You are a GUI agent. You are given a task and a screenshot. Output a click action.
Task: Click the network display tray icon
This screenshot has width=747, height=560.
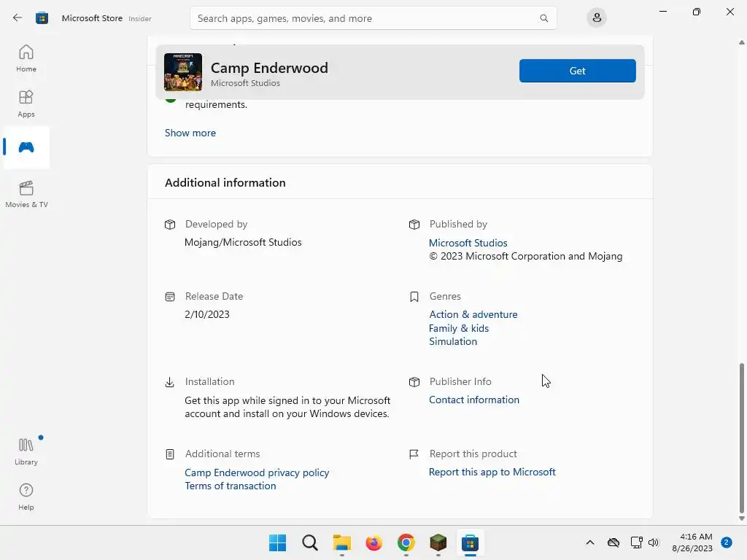pyautogui.click(x=636, y=542)
